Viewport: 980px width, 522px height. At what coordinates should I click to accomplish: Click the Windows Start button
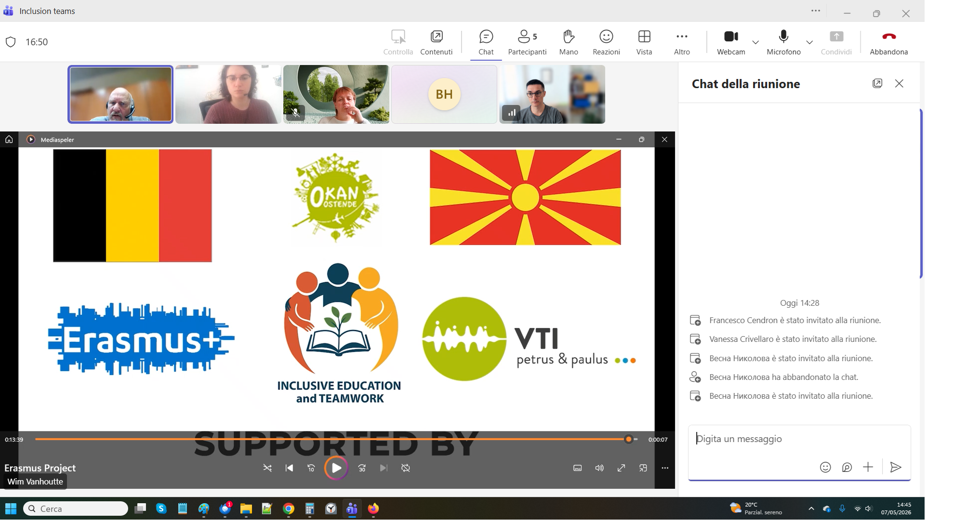click(11, 509)
